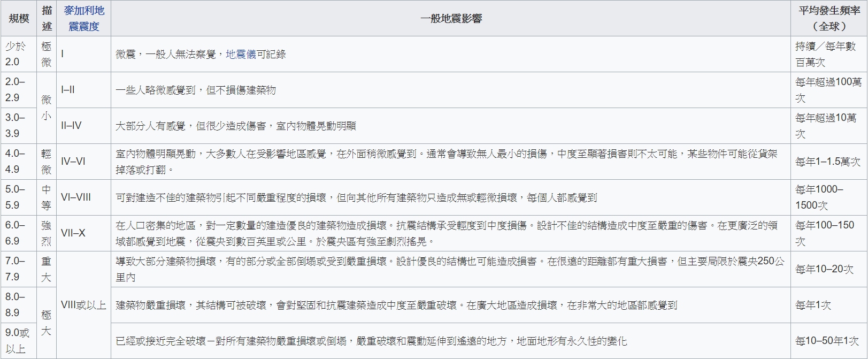The image size is (868, 359).
Task: Select the IV–VI intensity cell
Action: tap(84, 162)
